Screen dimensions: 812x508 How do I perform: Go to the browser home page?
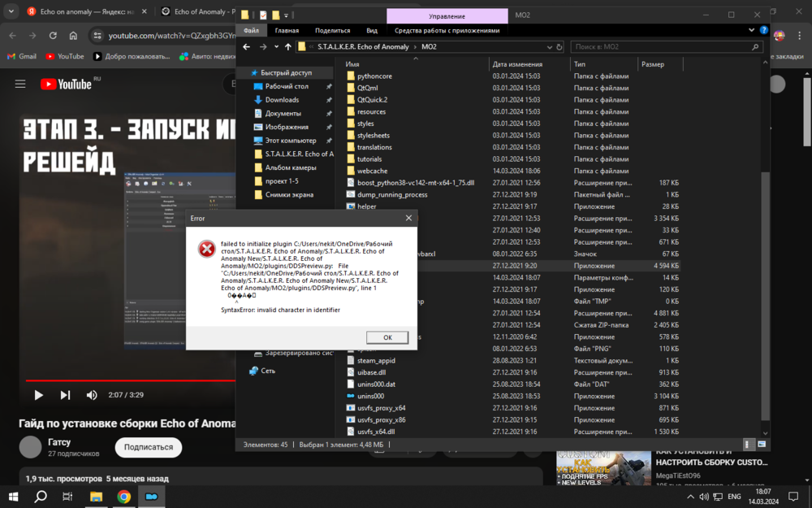73,36
